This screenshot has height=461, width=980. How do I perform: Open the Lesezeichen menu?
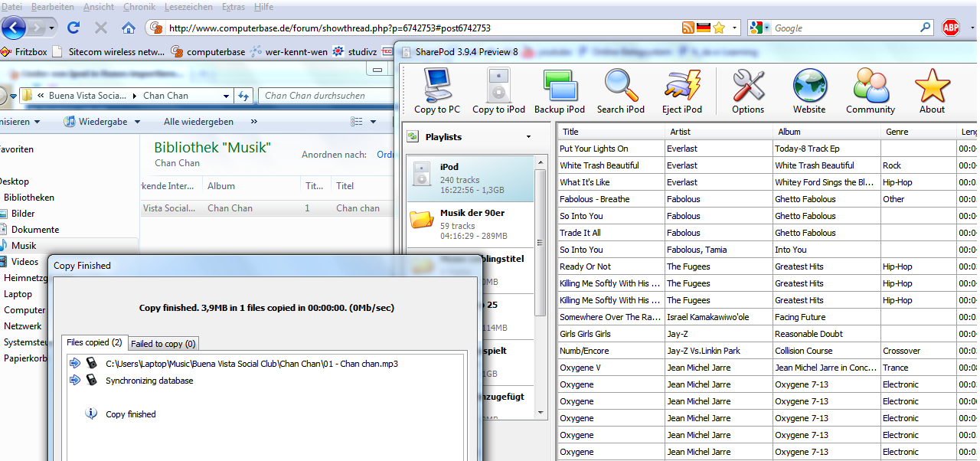(x=189, y=6)
